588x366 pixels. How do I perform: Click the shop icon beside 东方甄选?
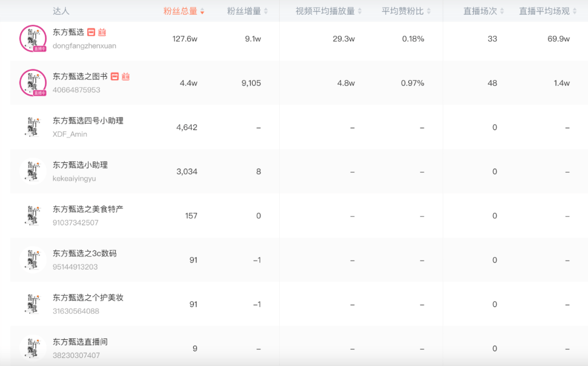[91, 32]
